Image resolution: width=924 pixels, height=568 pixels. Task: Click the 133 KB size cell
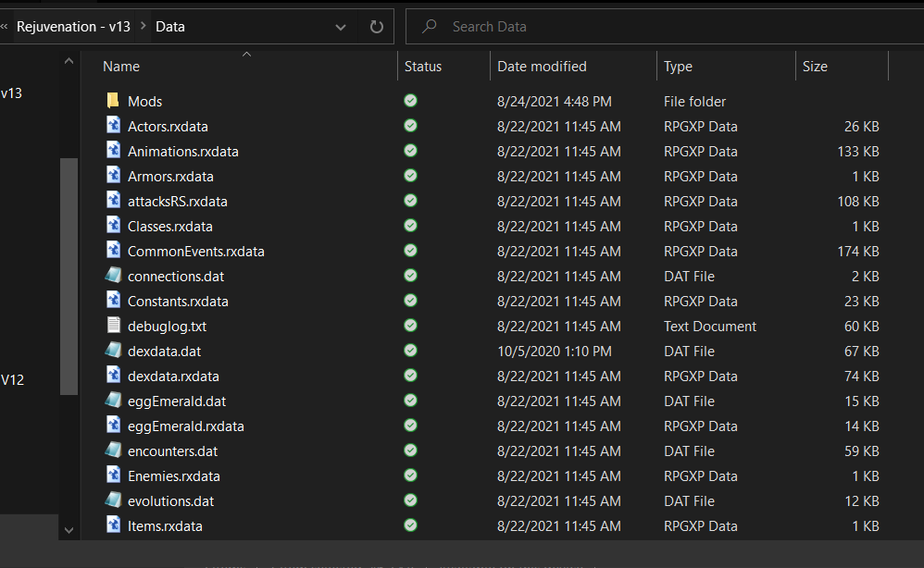click(x=858, y=152)
